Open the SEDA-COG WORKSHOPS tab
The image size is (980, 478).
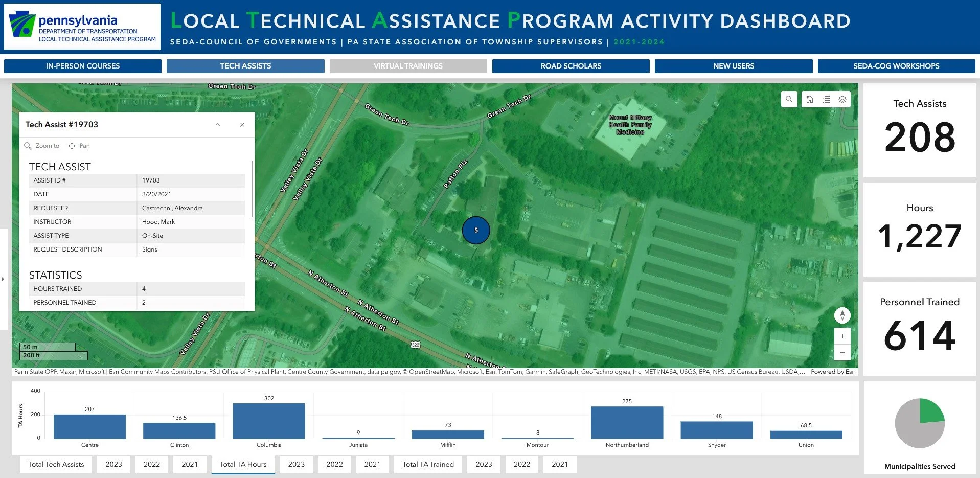pos(896,66)
